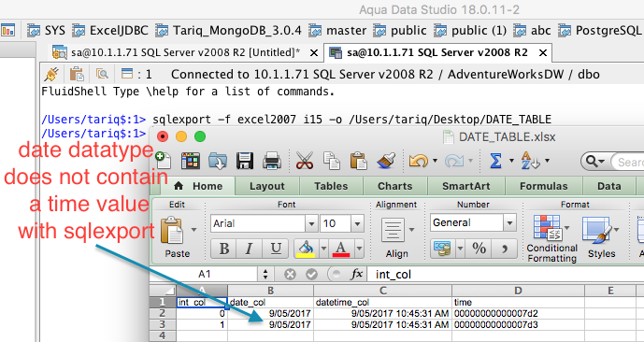Click the clipboard paste icon in top toolbar

[358, 161]
